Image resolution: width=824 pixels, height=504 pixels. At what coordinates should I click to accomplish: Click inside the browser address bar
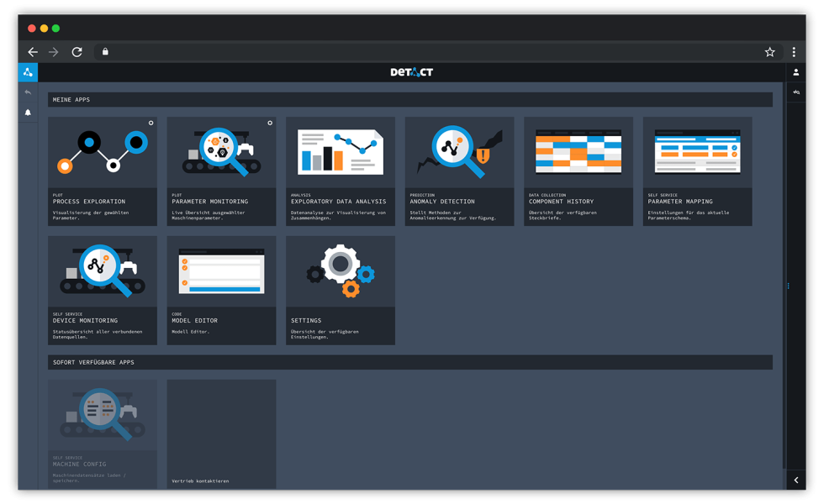point(336,51)
